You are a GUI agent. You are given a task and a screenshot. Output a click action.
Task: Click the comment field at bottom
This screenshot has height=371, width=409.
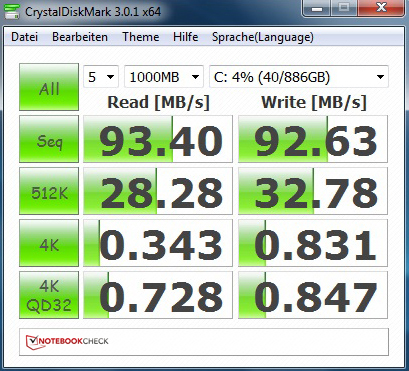pos(204,342)
